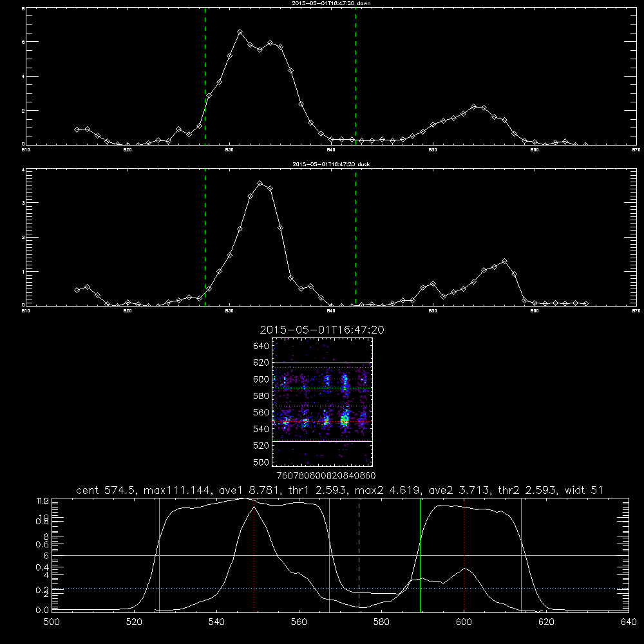Click the '760780800820840860' label under the spectral image

(x=326, y=476)
